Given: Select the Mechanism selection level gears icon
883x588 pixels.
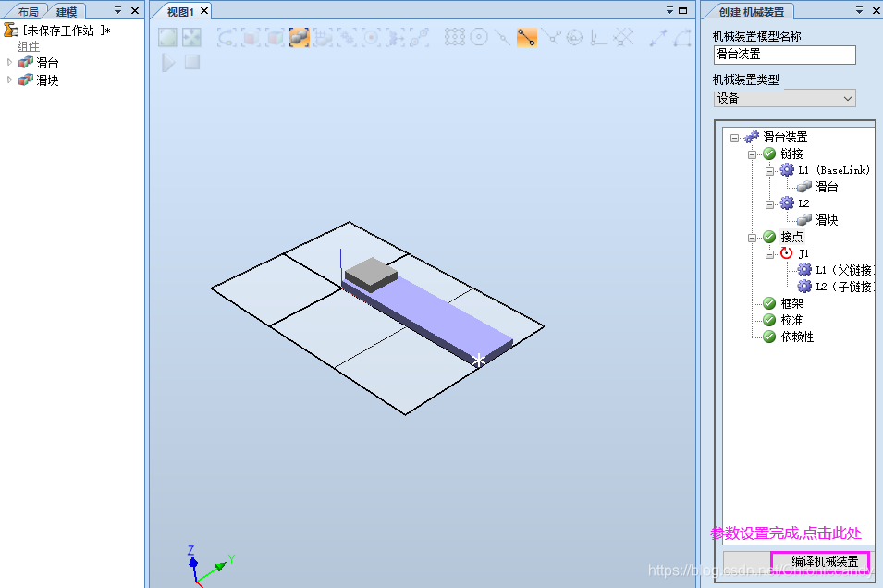Looking at the screenshot, I should (348, 38).
